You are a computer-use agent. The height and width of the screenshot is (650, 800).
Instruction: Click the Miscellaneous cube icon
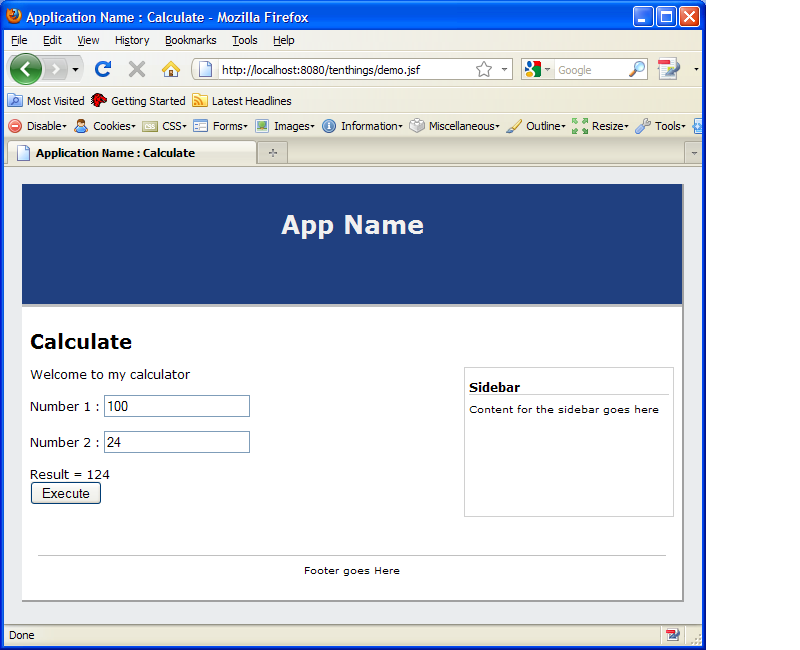click(417, 126)
